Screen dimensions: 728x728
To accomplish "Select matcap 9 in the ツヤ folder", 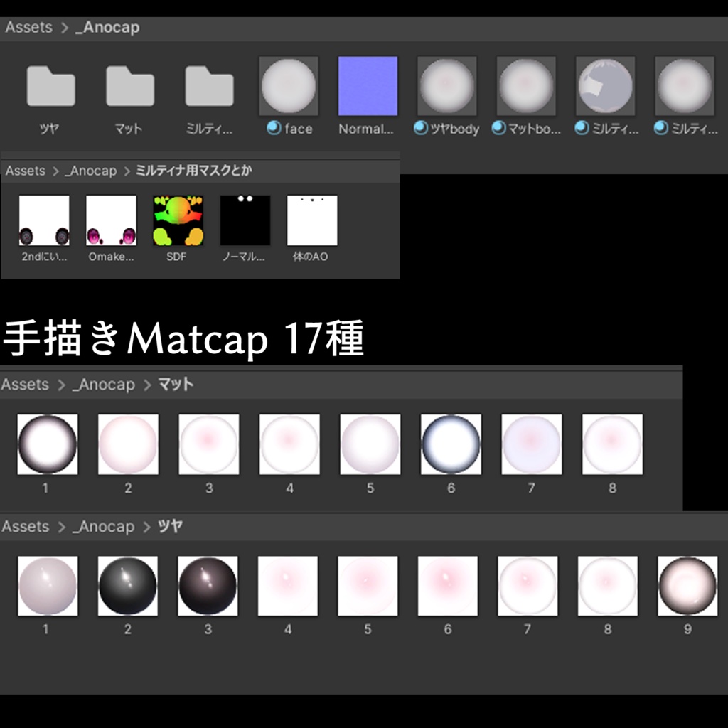I will tap(687, 585).
